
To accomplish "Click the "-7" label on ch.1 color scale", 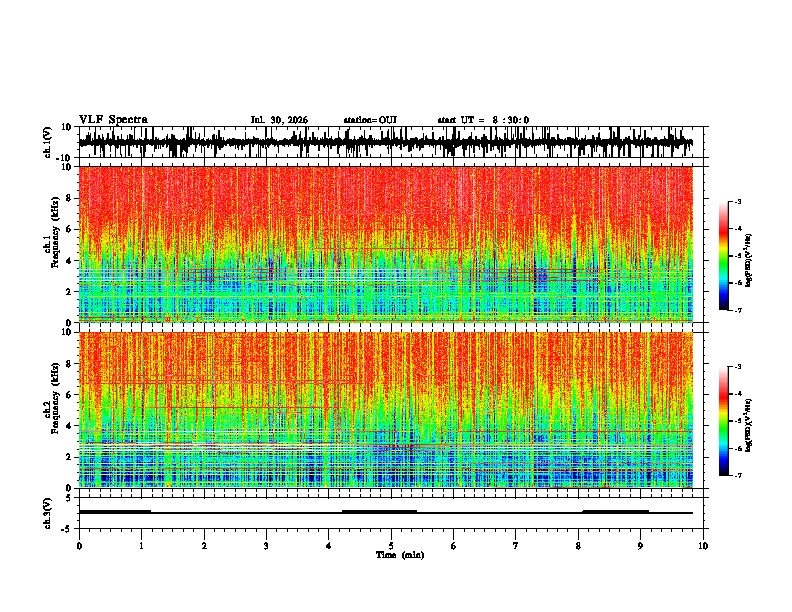I will tap(738, 310).
